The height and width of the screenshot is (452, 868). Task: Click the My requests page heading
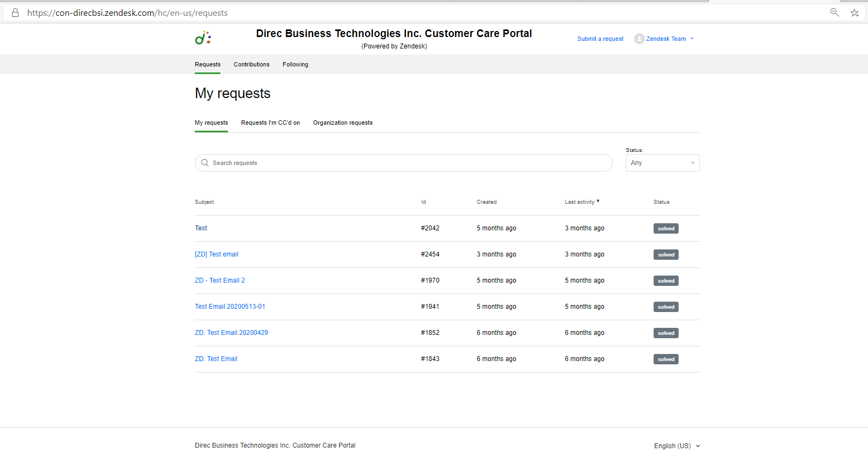(x=232, y=93)
